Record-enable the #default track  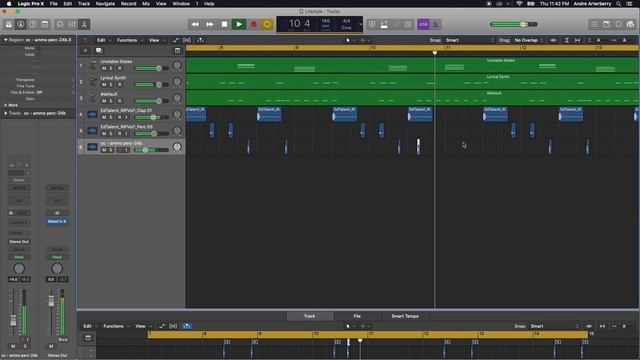pos(119,101)
